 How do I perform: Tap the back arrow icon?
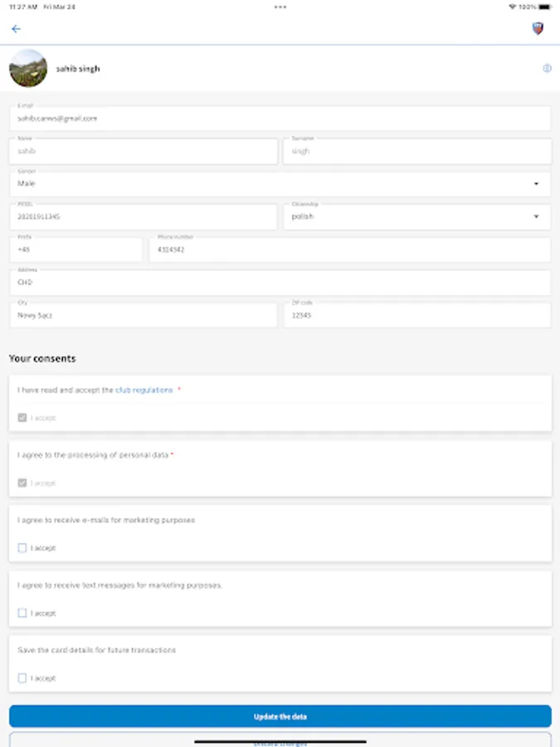(x=16, y=29)
